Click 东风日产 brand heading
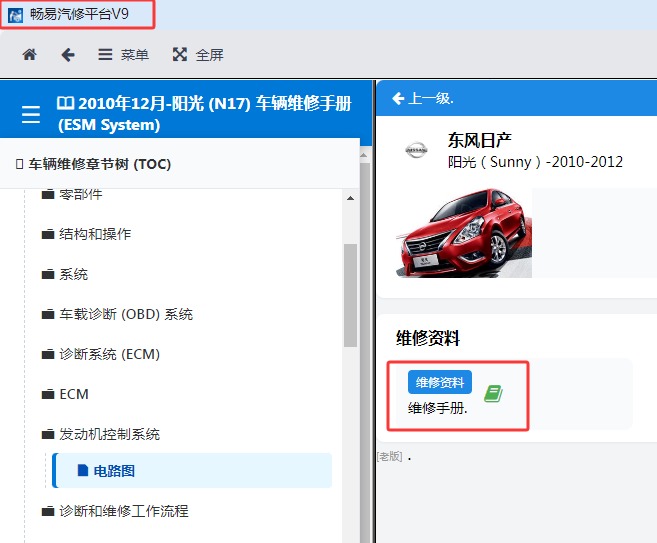Viewport: 657px width, 543px height. [x=479, y=140]
